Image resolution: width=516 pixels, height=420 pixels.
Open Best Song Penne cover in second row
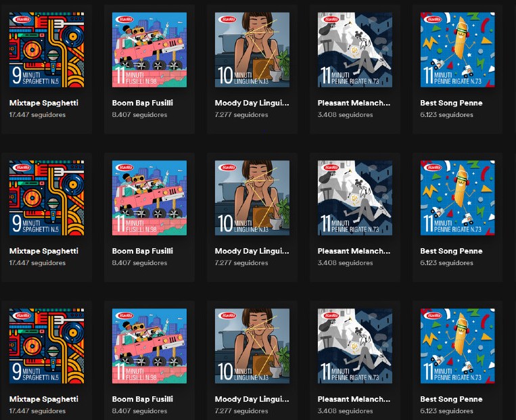point(458,198)
